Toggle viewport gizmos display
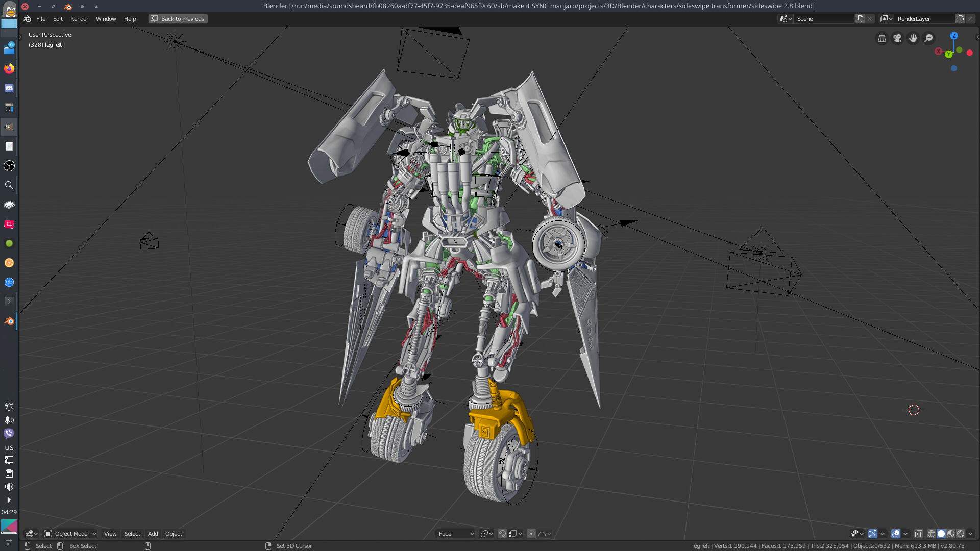Viewport: 980px width, 551px height. click(x=873, y=534)
